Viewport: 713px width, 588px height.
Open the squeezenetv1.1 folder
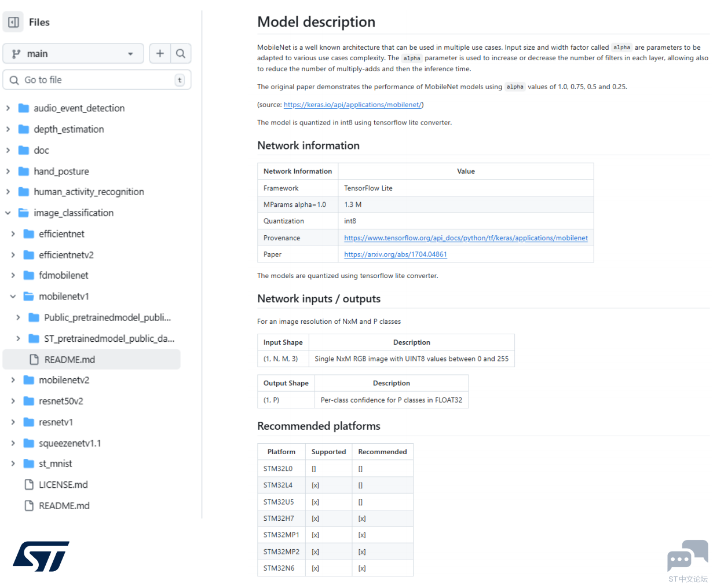coord(70,443)
